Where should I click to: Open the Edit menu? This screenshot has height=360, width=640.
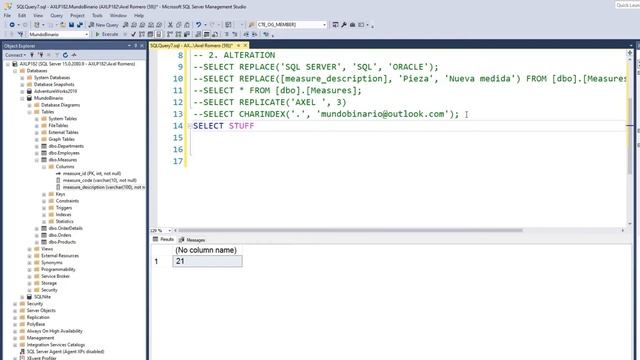pos(22,16)
